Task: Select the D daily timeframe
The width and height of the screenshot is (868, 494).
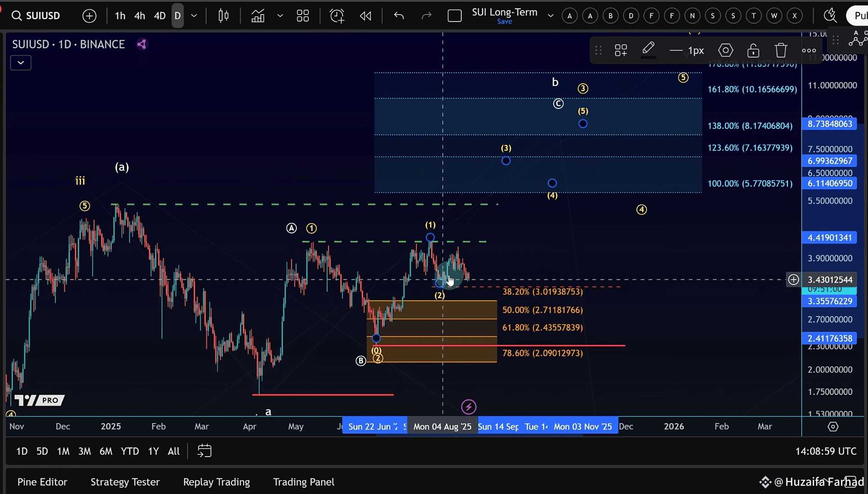Action: 178,16
